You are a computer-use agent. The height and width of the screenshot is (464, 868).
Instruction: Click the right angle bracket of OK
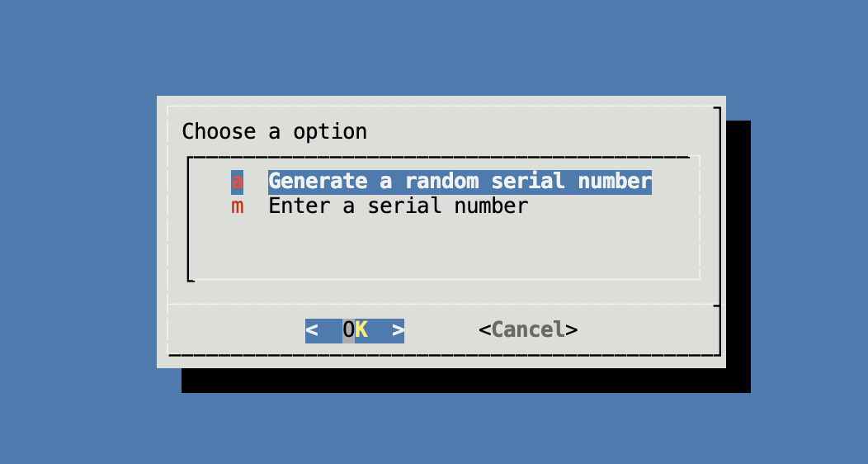(x=398, y=330)
